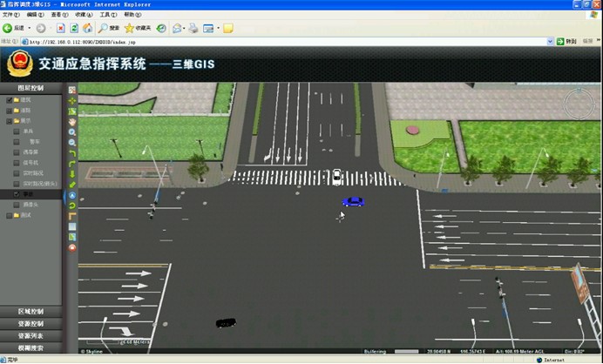This screenshot has height=364, width=603.
Task: Click the Buffering progress bar
Action: click(x=406, y=351)
